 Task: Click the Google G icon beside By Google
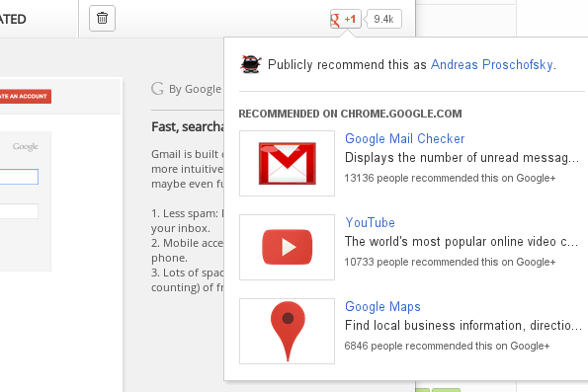(157, 89)
